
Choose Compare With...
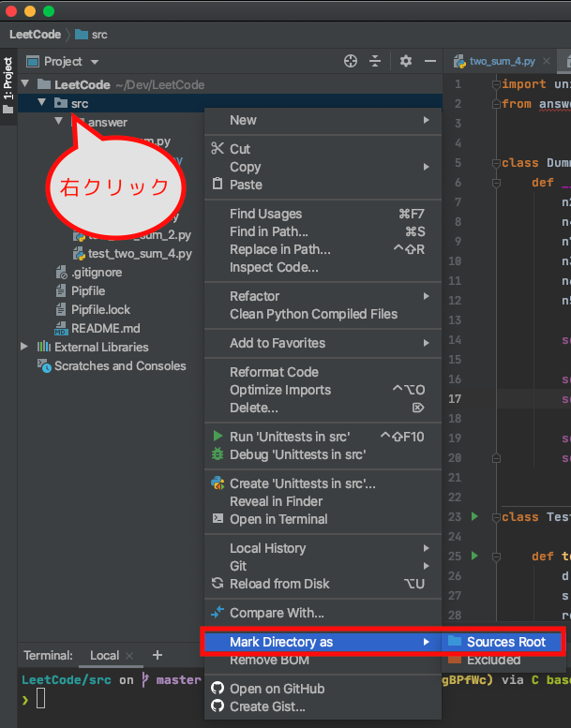tap(323, 613)
